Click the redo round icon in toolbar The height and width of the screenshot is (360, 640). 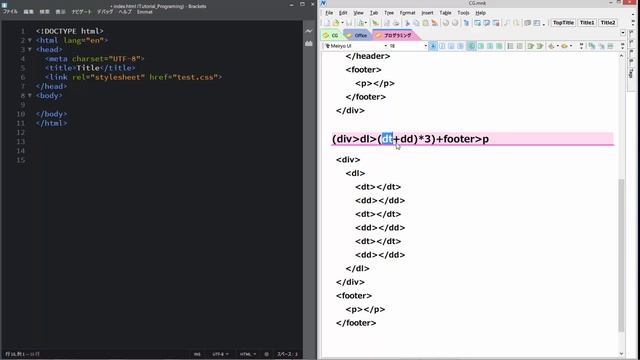pos(455,23)
